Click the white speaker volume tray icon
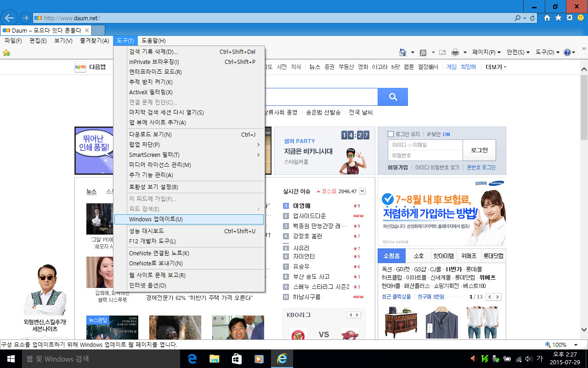Viewport: 588px width, 368px height. (529, 359)
